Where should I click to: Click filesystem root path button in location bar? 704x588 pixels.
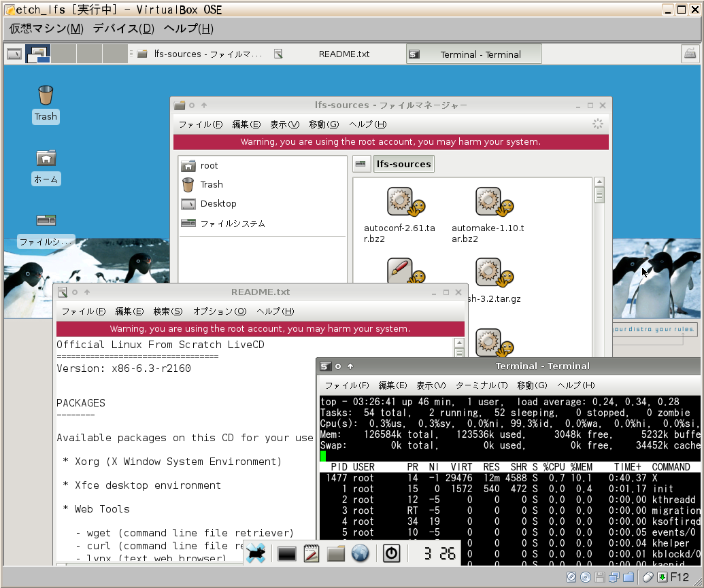(361, 164)
